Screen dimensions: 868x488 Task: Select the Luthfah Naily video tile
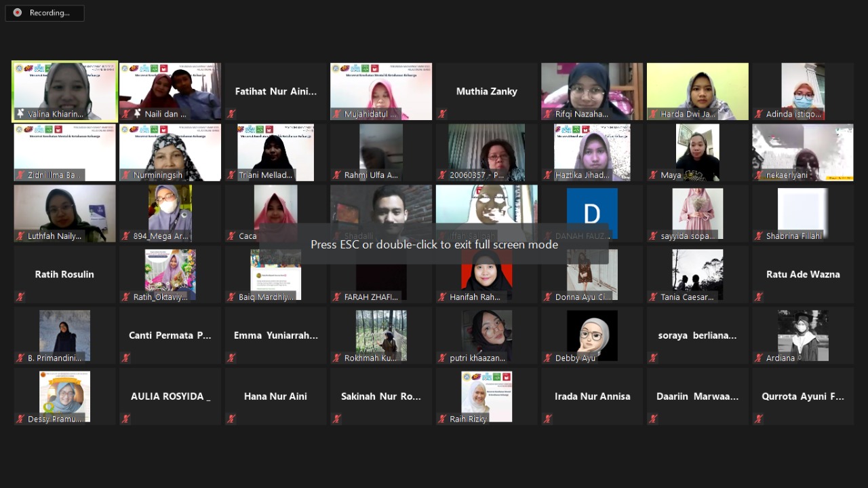(65, 214)
